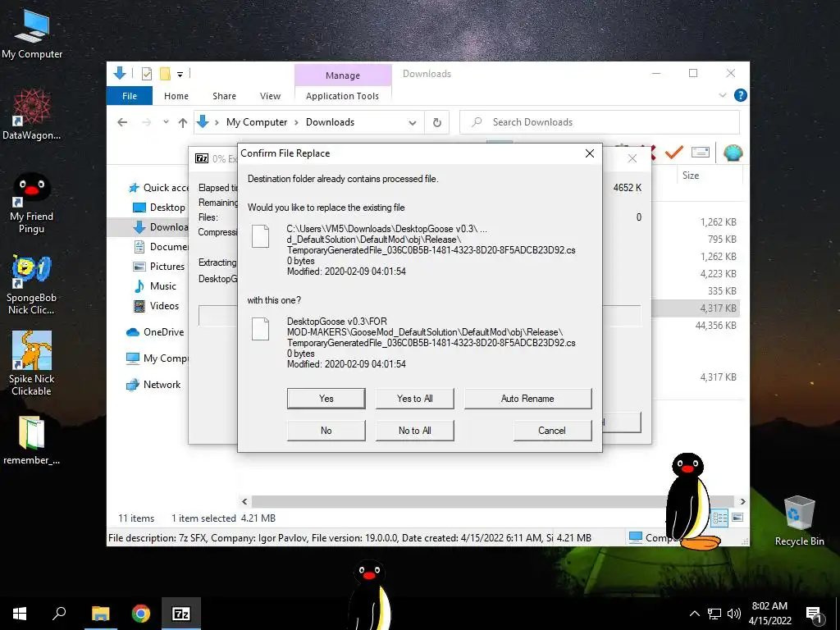
Task: Open the View ribbon tab
Action: tap(270, 96)
